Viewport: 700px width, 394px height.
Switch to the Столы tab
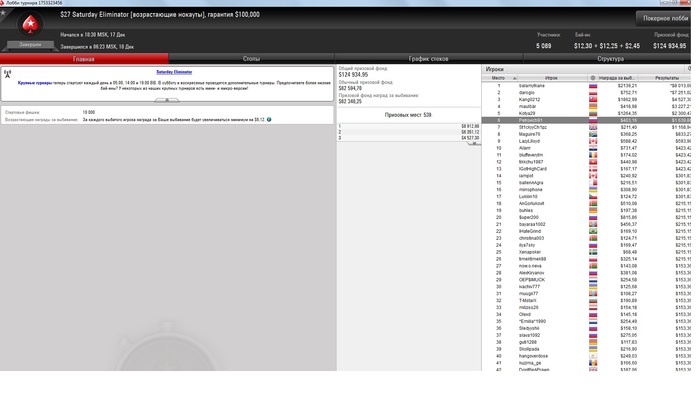(x=251, y=58)
